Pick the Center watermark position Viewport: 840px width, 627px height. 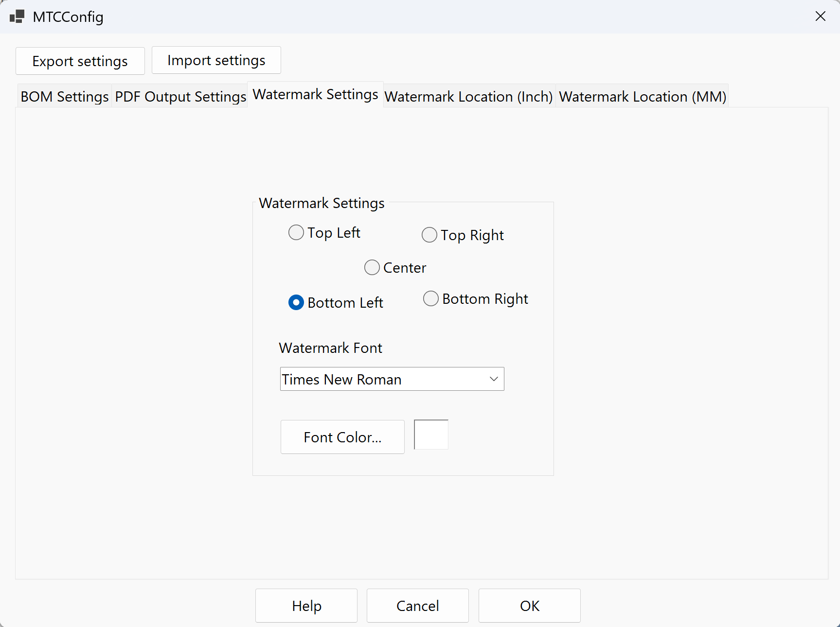point(395,268)
